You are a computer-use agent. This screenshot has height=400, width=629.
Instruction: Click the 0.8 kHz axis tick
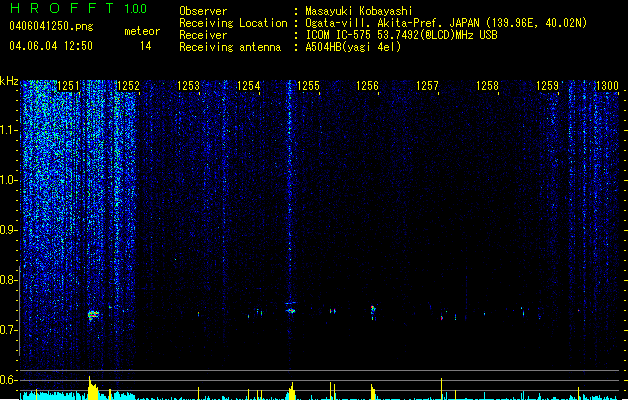point(9,280)
